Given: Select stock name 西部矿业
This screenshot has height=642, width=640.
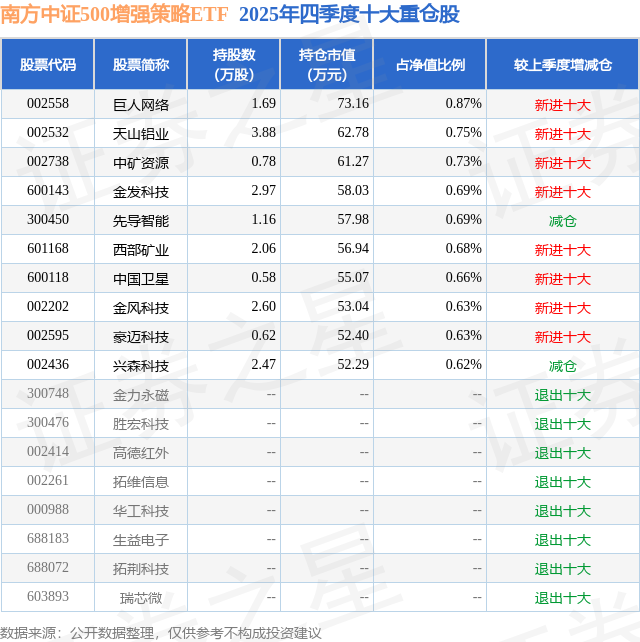Looking at the screenshot, I should [x=141, y=250].
